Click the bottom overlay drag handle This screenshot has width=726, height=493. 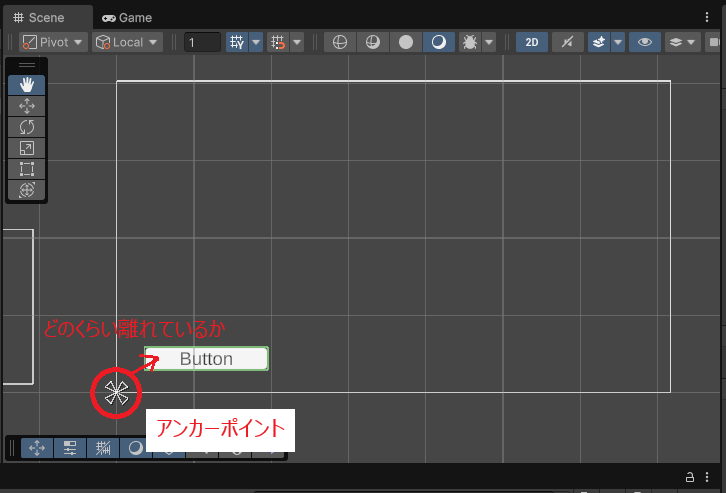[12, 448]
